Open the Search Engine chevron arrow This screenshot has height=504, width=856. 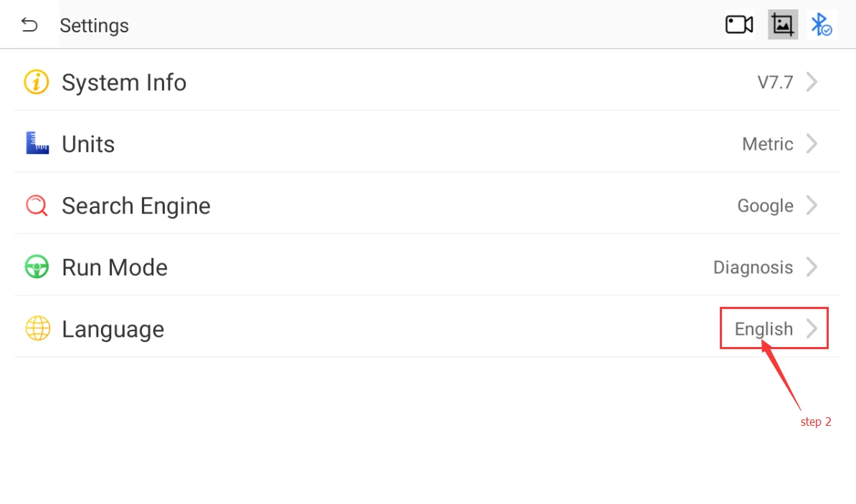coord(812,206)
